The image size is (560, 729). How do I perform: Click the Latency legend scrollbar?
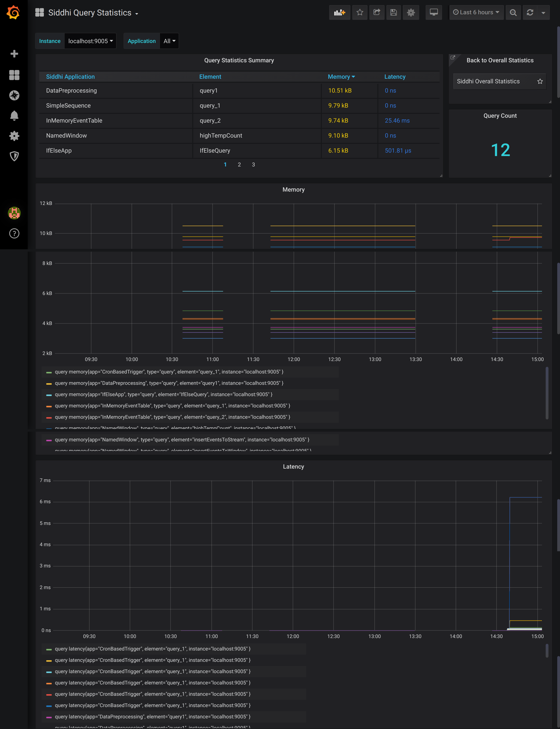547,651
